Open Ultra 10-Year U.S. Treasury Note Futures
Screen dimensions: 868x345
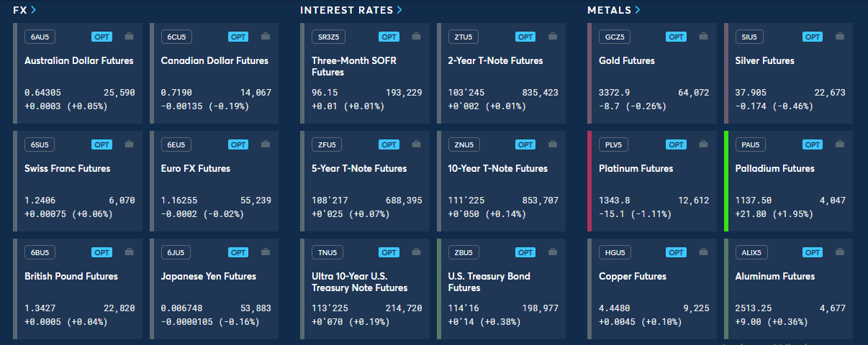(360, 282)
